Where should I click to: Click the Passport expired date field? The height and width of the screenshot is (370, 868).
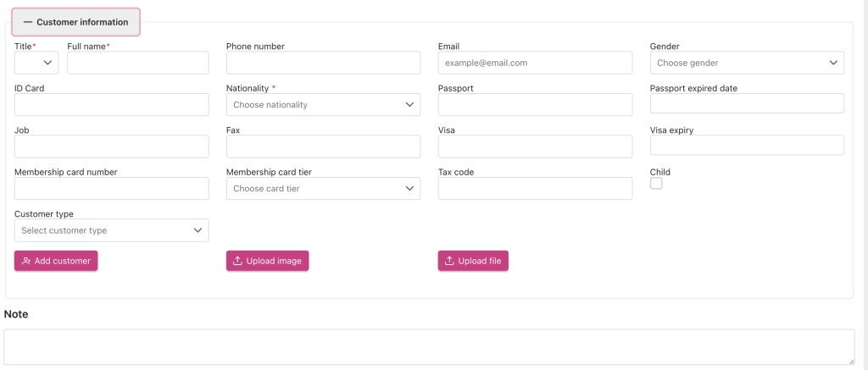pyautogui.click(x=747, y=103)
